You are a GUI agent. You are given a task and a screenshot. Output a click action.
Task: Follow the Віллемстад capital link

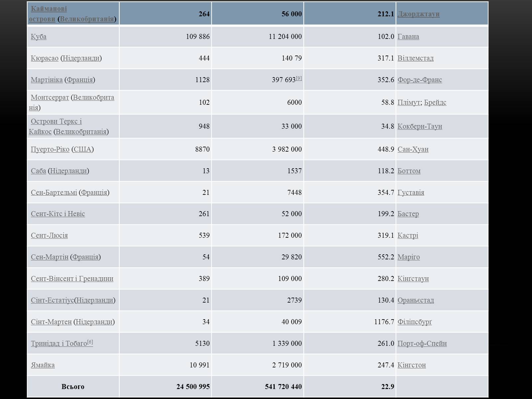[415, 58]
